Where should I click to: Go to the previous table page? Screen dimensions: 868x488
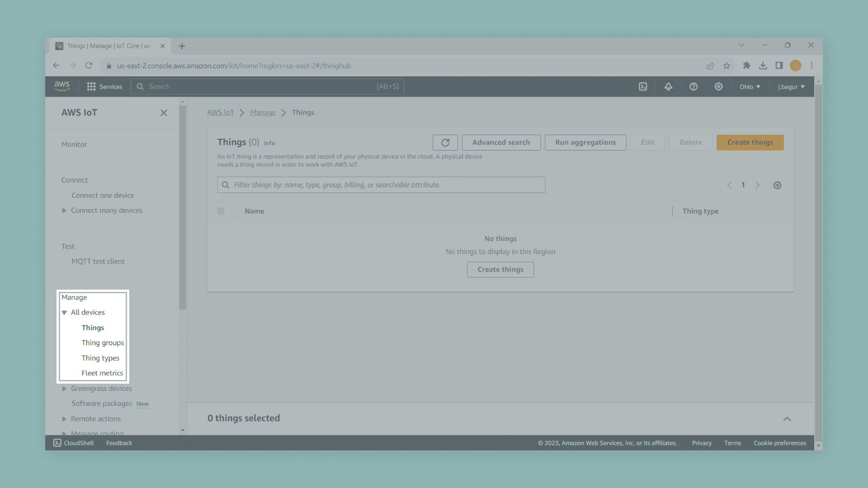(x=729, y=185)
